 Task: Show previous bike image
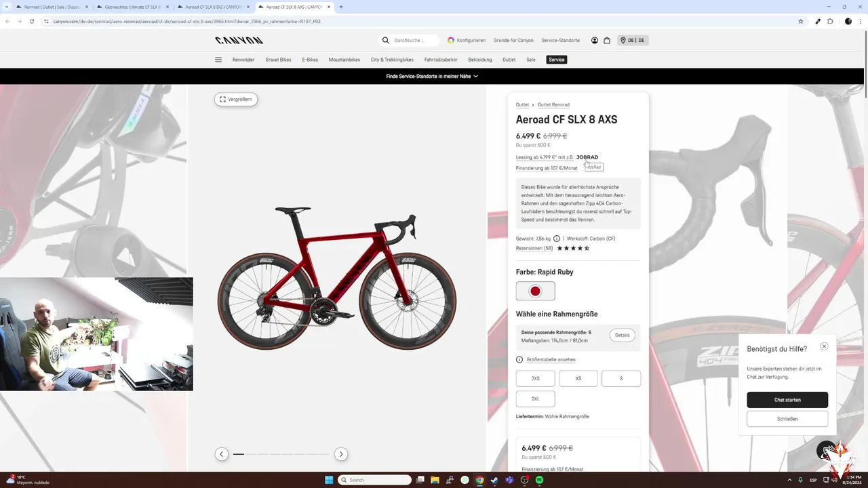(222, 454)
